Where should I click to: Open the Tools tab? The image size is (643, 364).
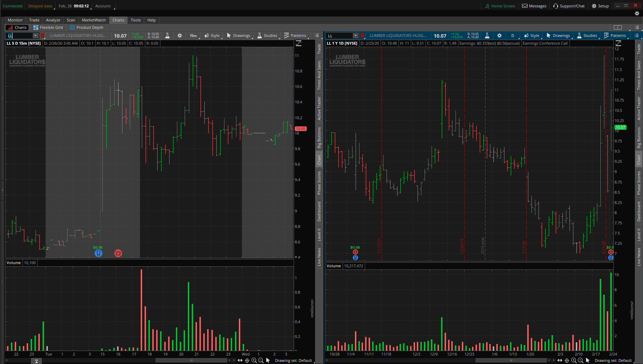[x=136, y=20]
